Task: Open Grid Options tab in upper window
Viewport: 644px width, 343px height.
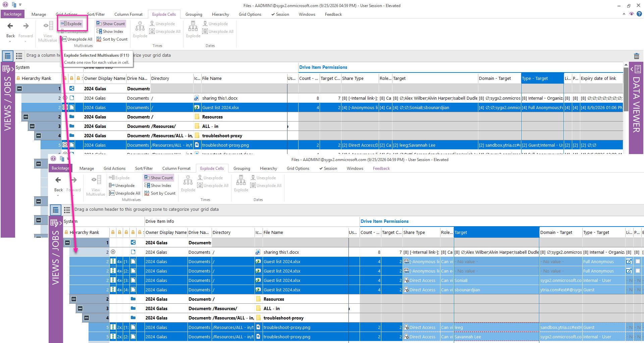Action: coord(250,14)
